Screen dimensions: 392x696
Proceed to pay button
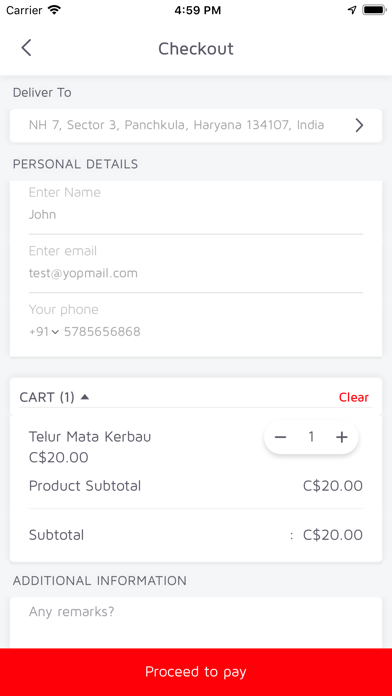pos(196,672)
